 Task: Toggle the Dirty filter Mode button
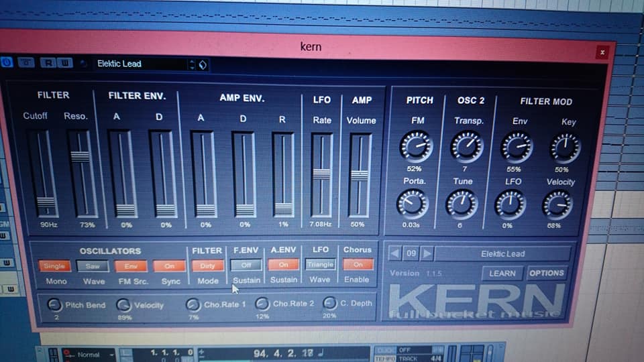[207, 265]
